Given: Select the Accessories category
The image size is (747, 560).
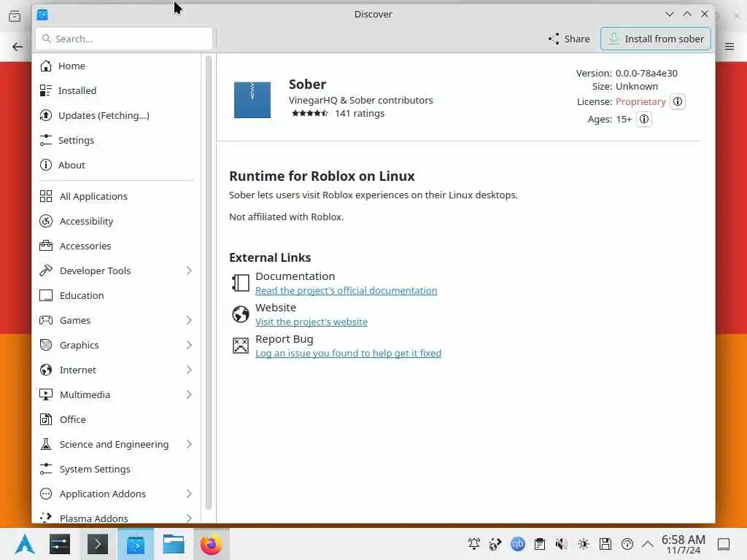Looking at the screenshot, I should click(117, 246).
